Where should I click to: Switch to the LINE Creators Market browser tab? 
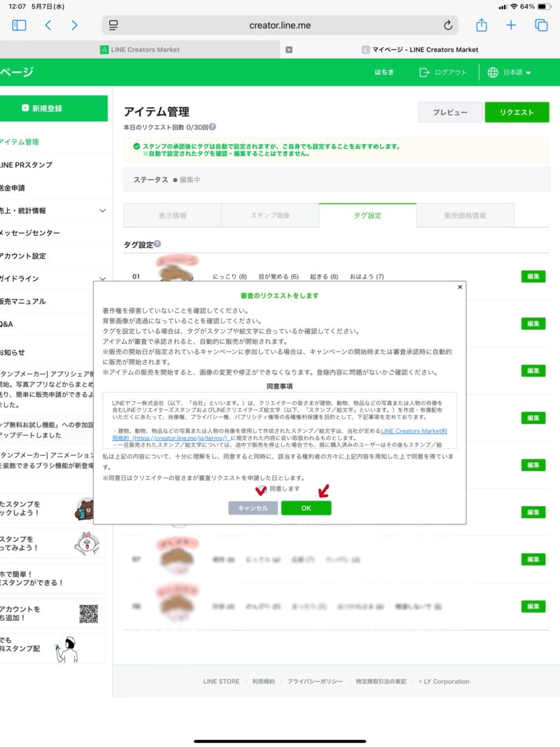click(140, 50)
